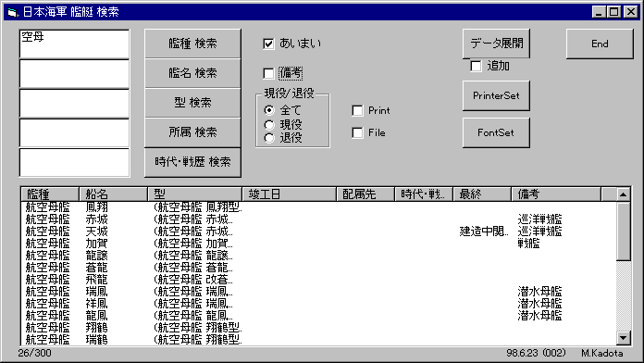Click the list scroll down arrow
The image size is (644, 363).
pos(623,338)
